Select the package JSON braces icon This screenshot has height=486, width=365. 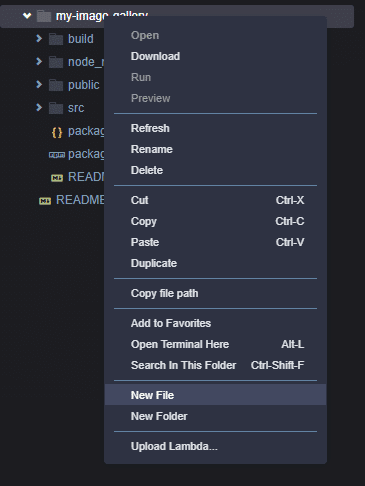pos(57,132)
